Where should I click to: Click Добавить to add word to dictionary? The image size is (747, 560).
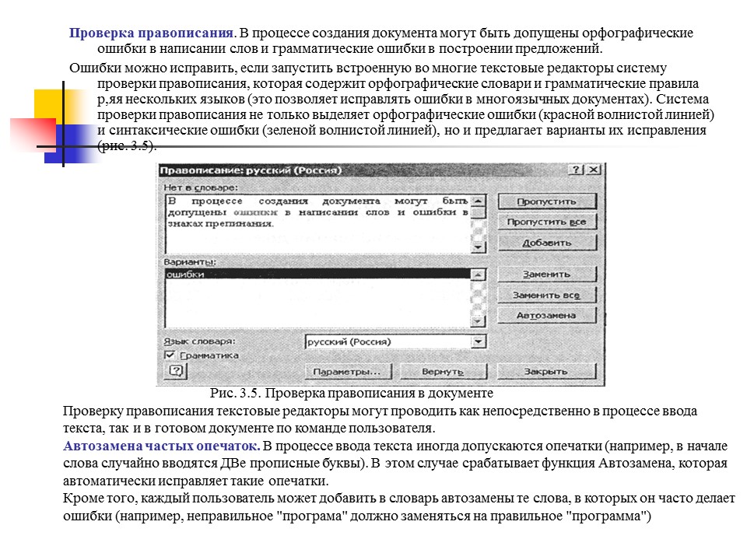coord(549,243)
